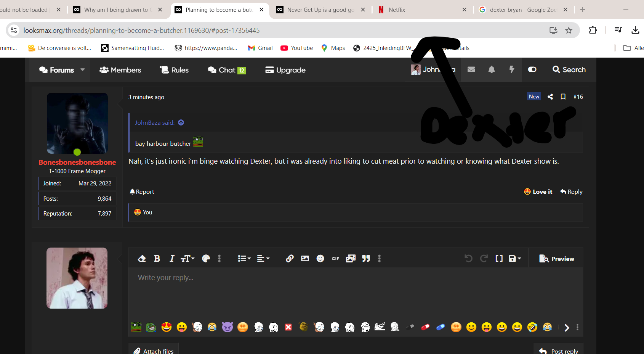Open the Members menu
Image resolution: width=644 pixels, height=354 pixels.
(x=120, y=70)
